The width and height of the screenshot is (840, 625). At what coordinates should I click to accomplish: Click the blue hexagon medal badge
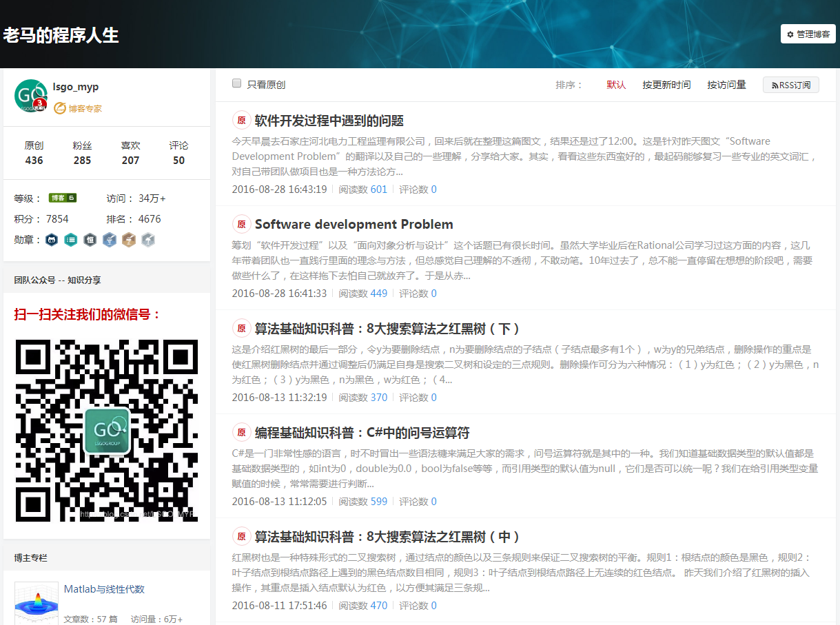coord(110,240)
